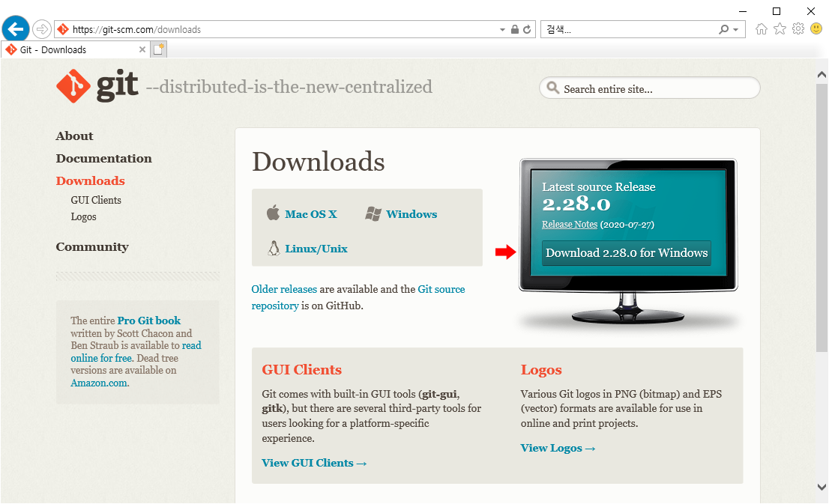This screenshot has width=829, height=504.
Task: Click the Linux penguin icon
Action: [274, 249]
